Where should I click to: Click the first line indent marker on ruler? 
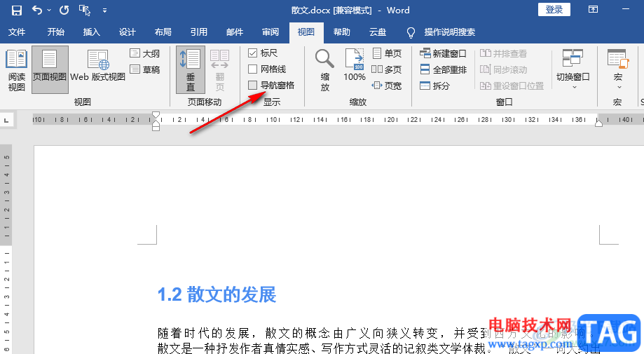(x=156, y=116)
